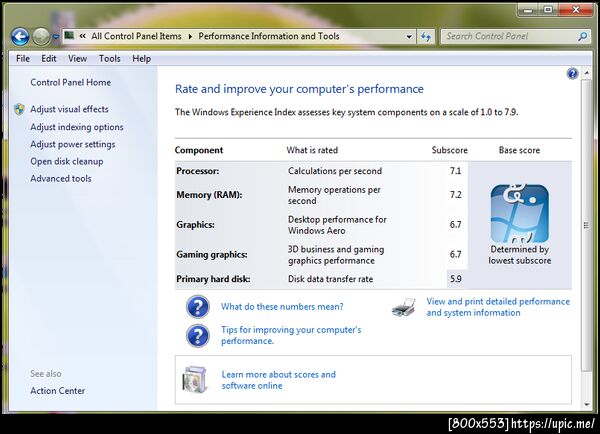Open the File menu
This screenshot has width=600, height=434.
click(23, 59)
